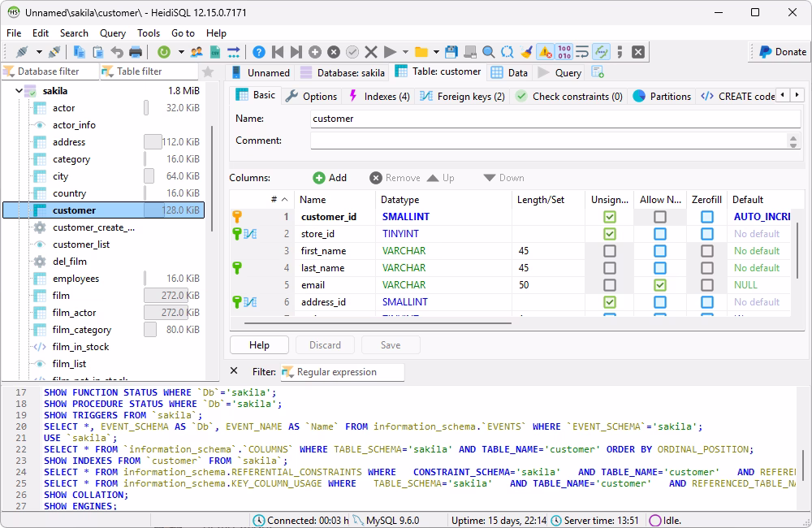Screen dimensions: 812x528
Task: Toggle Unsigned checkbox for customer_id
Action: 610,217
